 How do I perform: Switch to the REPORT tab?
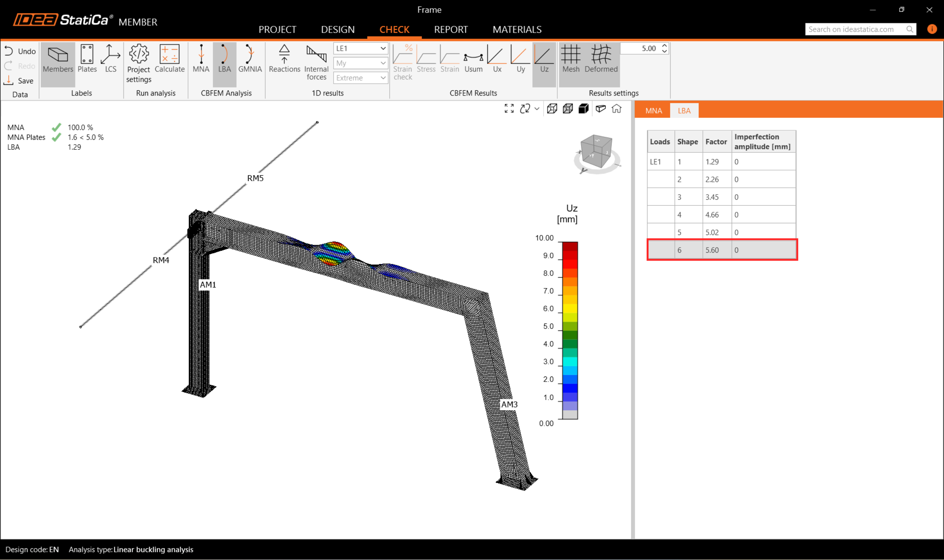click(451, 29)
